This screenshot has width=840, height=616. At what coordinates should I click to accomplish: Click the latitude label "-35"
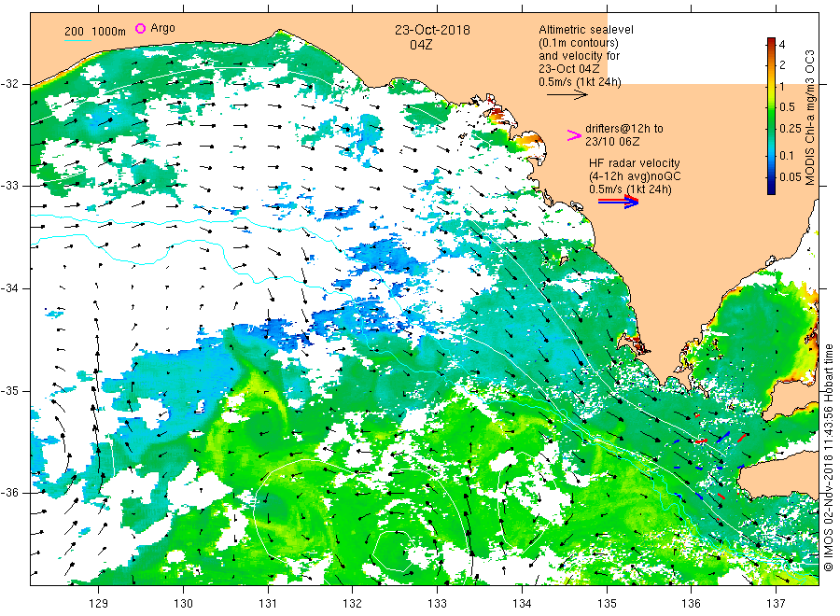point(10,390)
